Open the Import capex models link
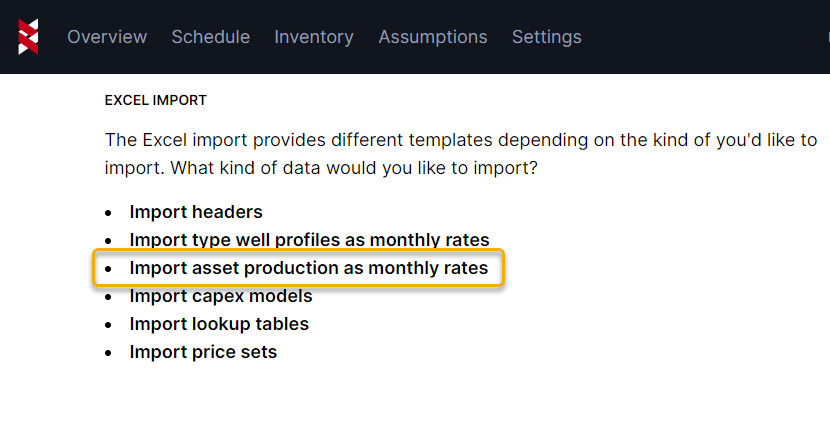 click(221, 296)
